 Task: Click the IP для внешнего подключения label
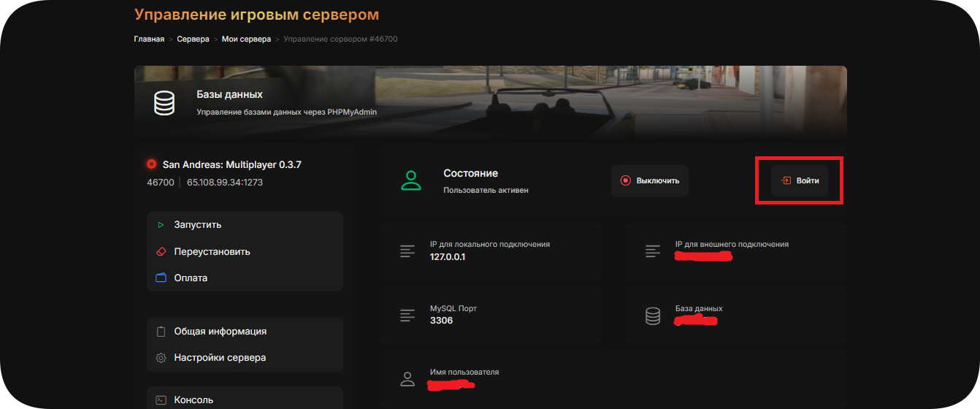732,244
